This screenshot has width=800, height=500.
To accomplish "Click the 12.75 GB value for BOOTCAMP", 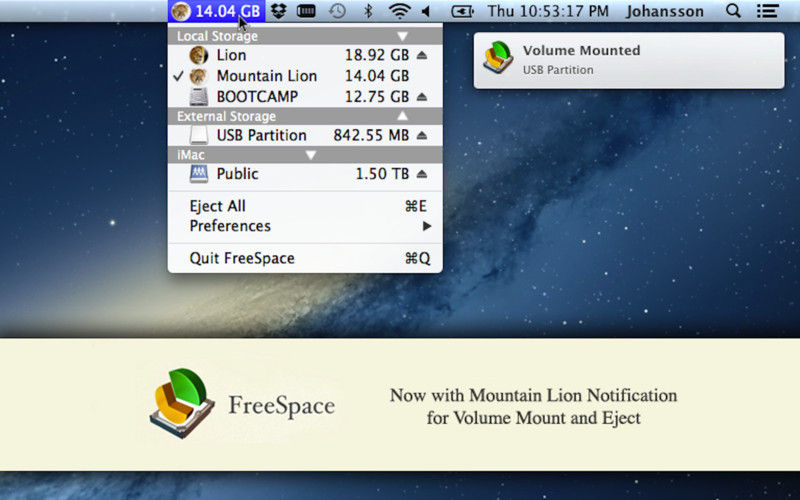I will 377,97.
